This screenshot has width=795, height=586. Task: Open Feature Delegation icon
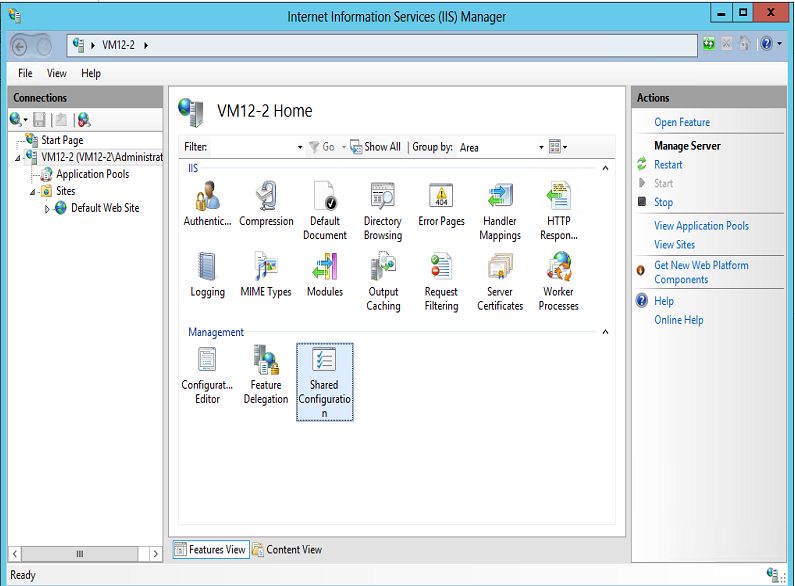pyautogui.click(x=266, y=375)
